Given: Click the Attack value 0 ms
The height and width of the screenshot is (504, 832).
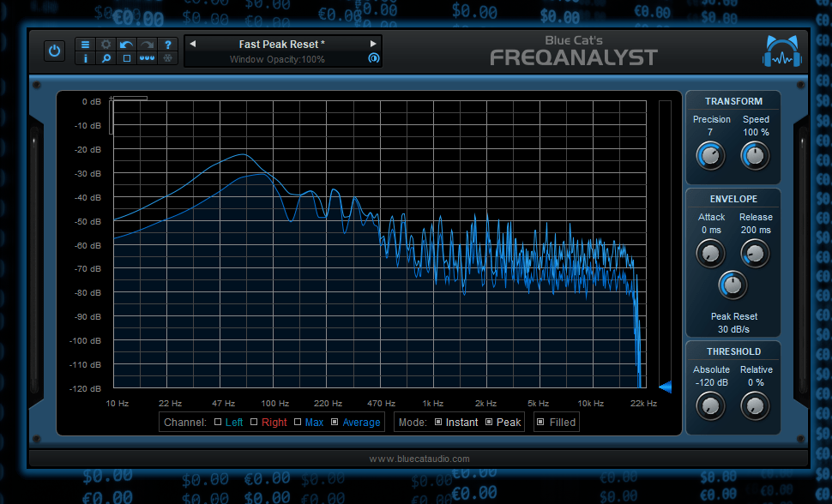Looking at the screenshot, I should [711, 230].
